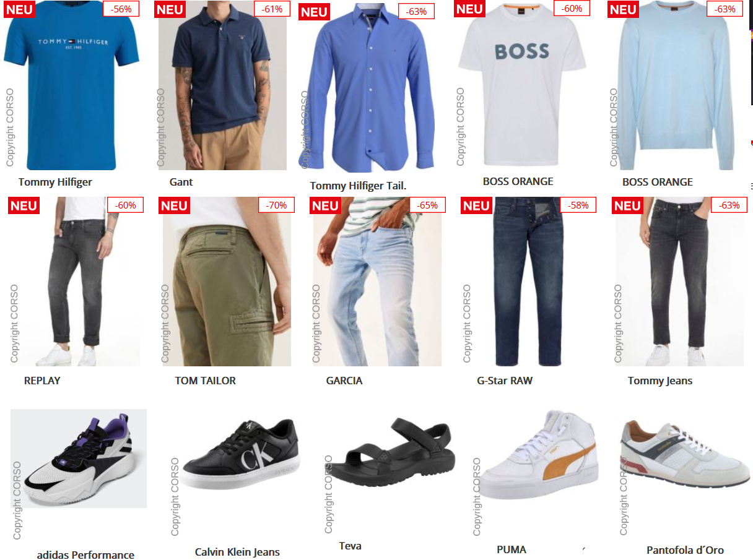Screen dimensions: 753x560
Task: Select the PUMA white and orange high-top sneaker
Action: coord(539,455)
